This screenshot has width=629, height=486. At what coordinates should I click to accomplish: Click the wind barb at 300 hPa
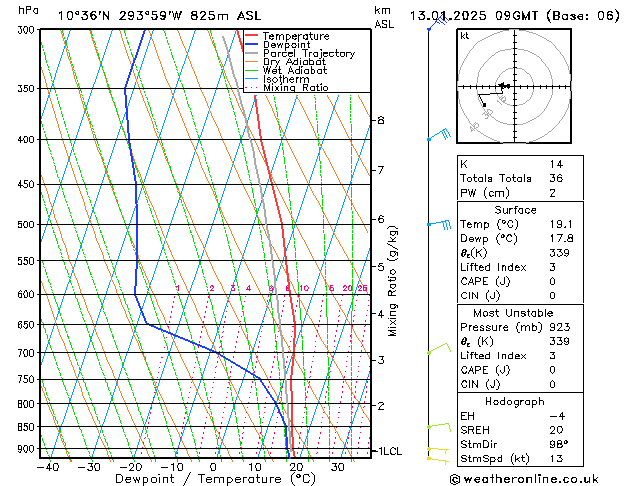(438, 22)
